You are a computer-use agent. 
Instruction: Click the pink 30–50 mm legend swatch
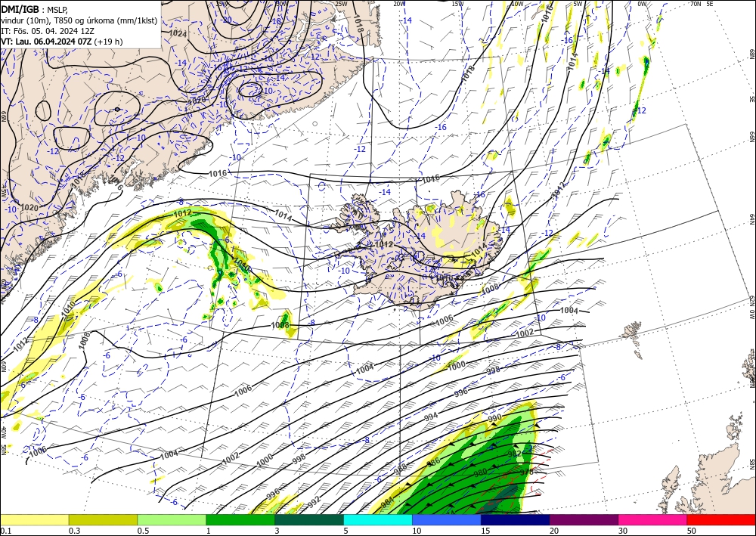[653, 519]
